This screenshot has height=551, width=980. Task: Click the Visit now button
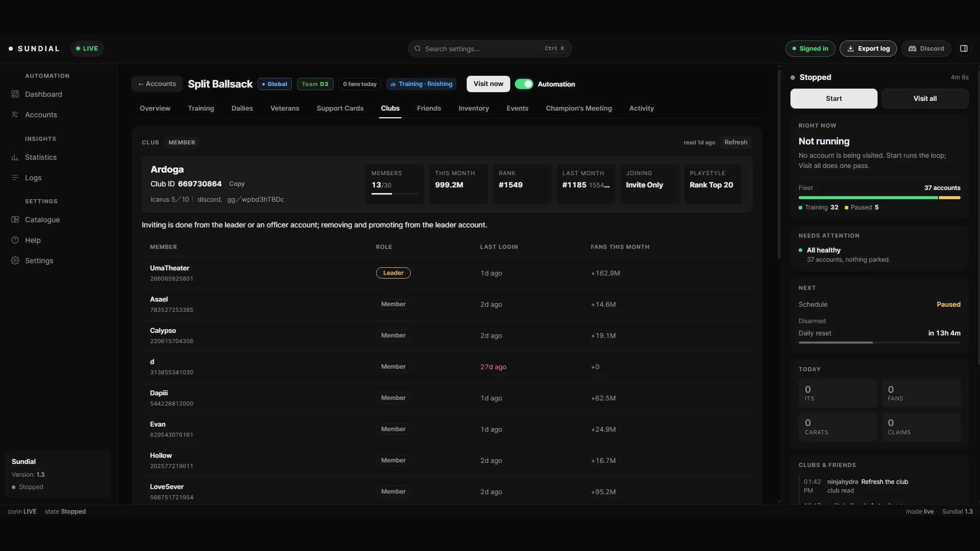[488, 84]
